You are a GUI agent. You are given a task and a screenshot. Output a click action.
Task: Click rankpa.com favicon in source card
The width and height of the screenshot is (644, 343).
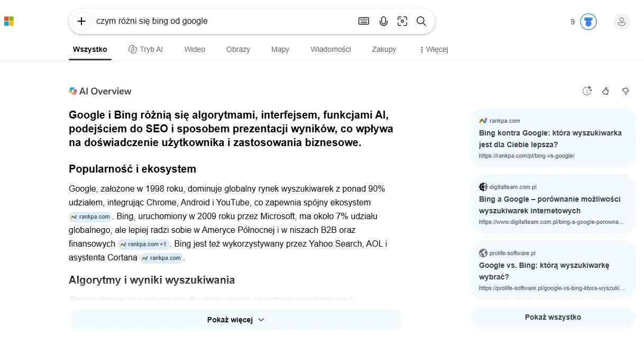tap(483, 121)
